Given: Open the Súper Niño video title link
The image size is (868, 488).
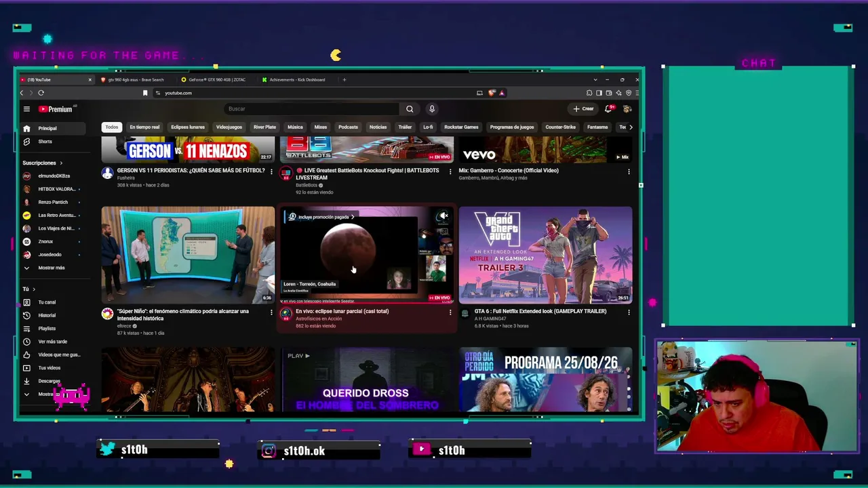Looking at the screenshot, I should click(x=183, y=314).
